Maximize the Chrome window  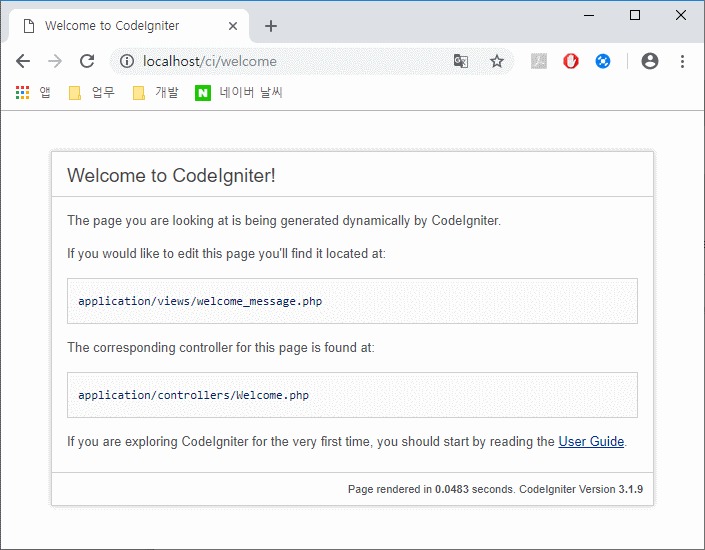pos(635,15)
